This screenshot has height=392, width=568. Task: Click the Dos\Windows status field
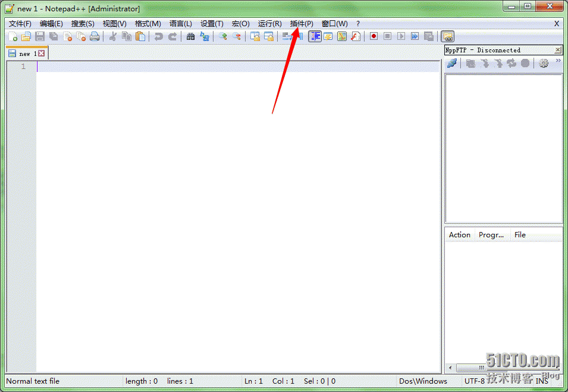click(x=423, y=381)
